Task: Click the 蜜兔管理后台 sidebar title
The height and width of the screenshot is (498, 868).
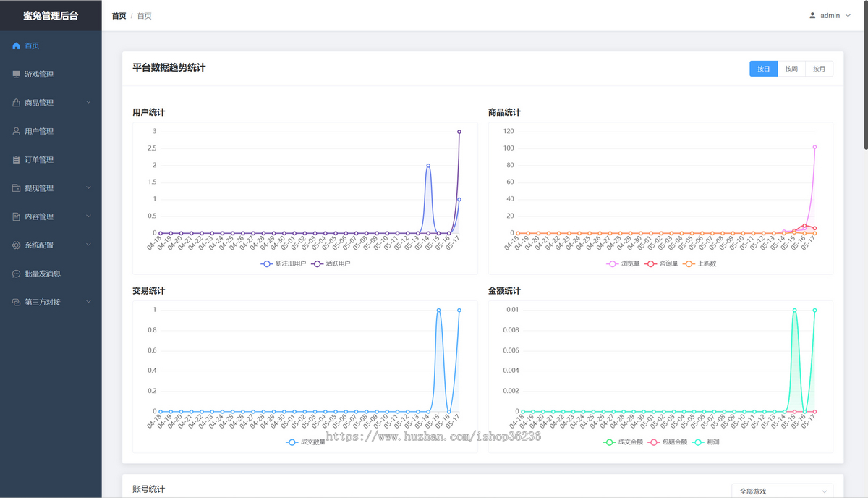Action: pos(51,15)
